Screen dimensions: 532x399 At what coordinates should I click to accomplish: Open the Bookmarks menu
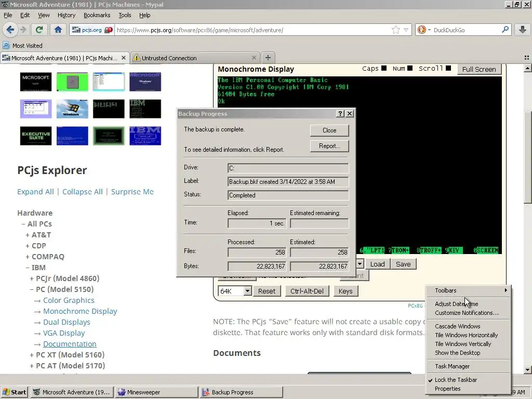tap(97, 15)
